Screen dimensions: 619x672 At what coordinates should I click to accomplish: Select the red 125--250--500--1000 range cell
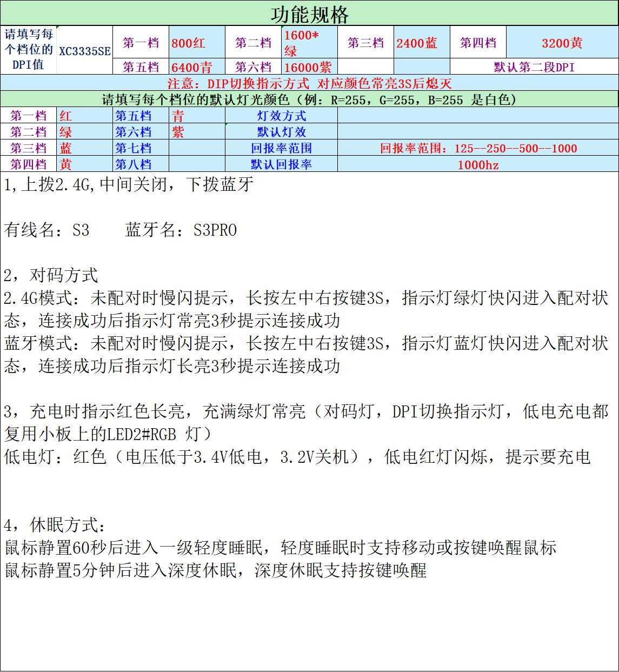coord(478,148)
